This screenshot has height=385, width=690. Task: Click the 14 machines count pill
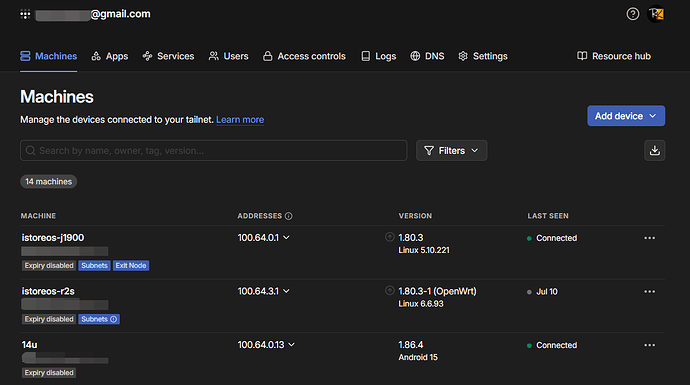48,182
